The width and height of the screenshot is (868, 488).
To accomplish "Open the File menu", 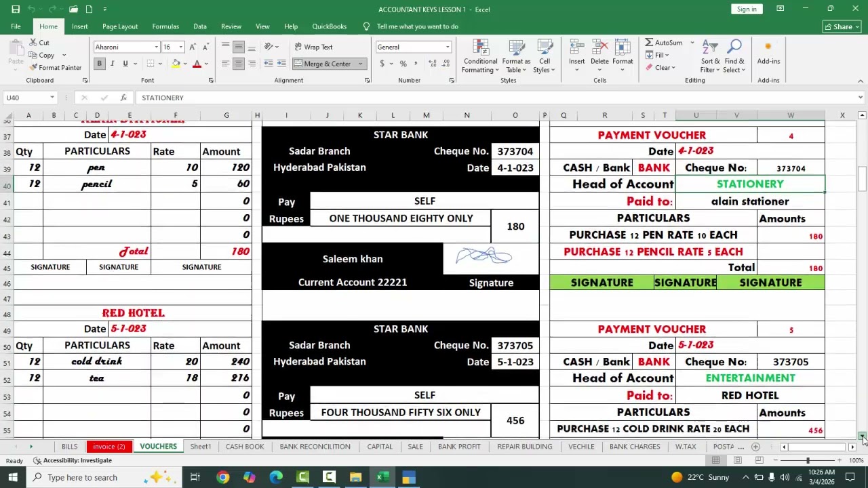I will pos(16,26).
